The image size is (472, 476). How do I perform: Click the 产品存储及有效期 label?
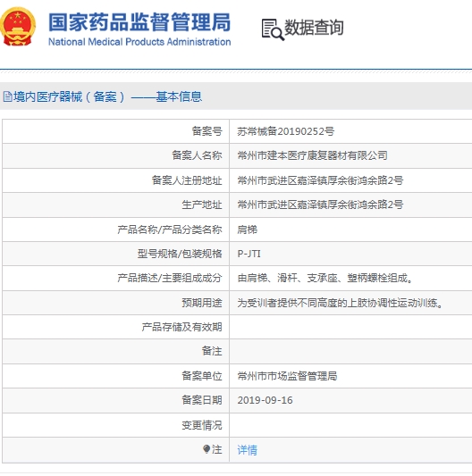pos(181,327)
